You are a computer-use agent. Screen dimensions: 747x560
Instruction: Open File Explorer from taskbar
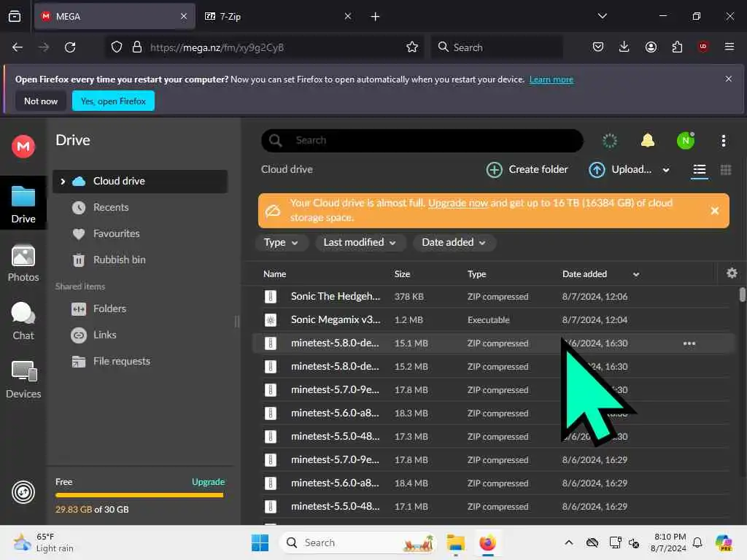pos(455,542)
